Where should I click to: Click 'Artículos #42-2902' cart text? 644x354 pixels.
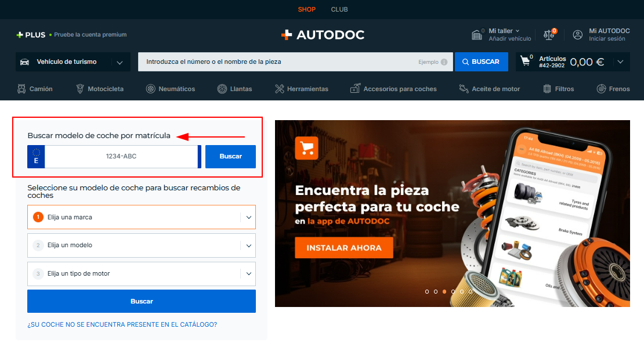(552, 62)
